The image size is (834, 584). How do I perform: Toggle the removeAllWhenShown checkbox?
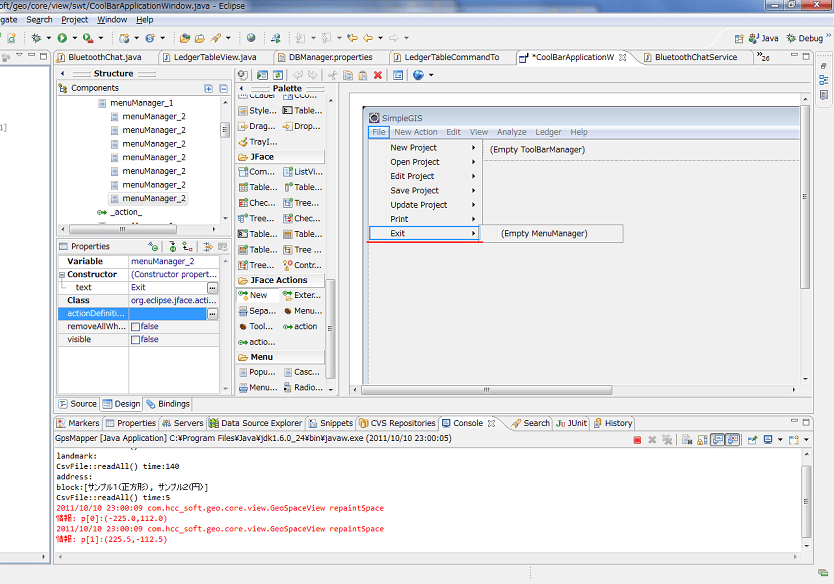136,327
